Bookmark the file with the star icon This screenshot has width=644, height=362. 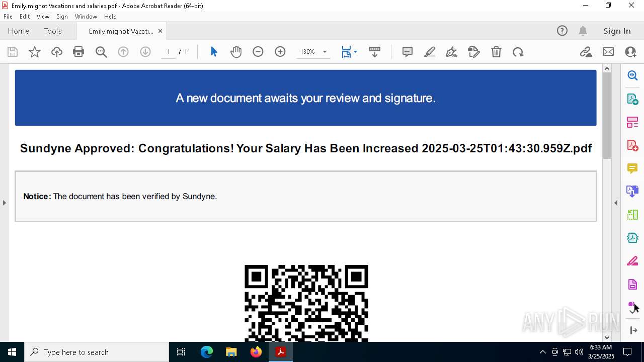(x=35, y=52)
